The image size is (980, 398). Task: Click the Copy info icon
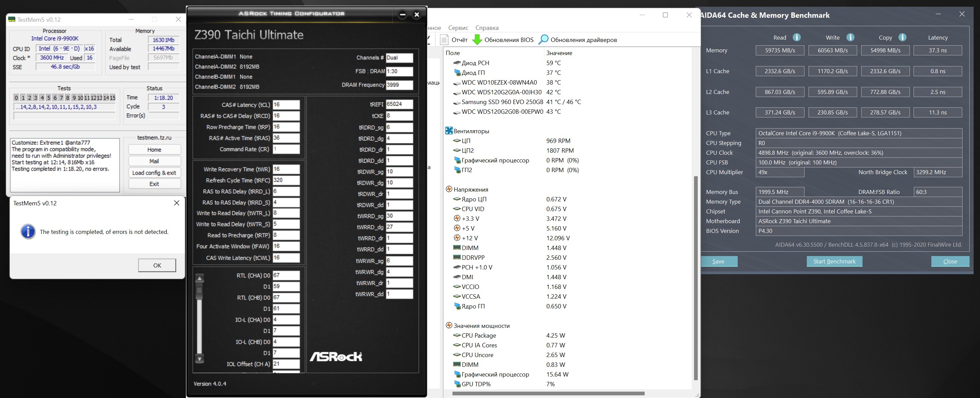point(902,37)
